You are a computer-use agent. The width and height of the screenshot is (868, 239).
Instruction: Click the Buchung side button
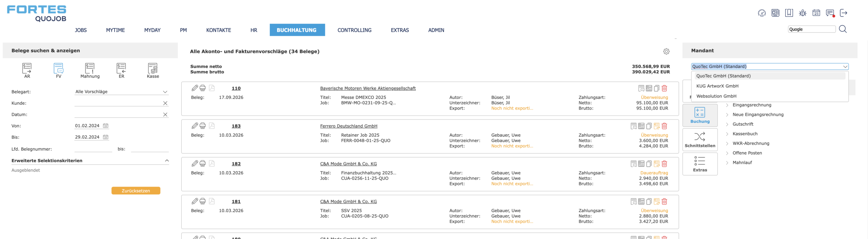pyautogui.click(x=700, y=115)
